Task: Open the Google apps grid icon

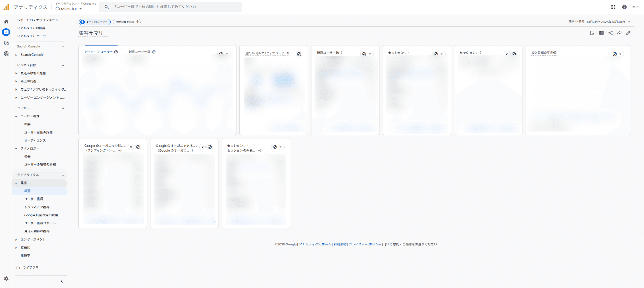Action: (613, 7)
